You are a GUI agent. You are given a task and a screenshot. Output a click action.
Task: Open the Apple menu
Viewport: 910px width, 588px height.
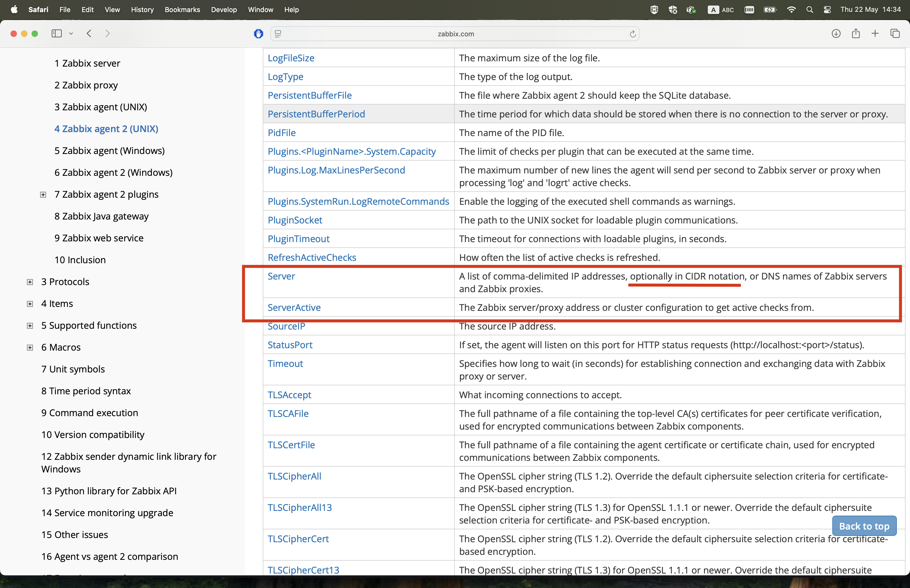pyautogui.click(x=14, y=9)
